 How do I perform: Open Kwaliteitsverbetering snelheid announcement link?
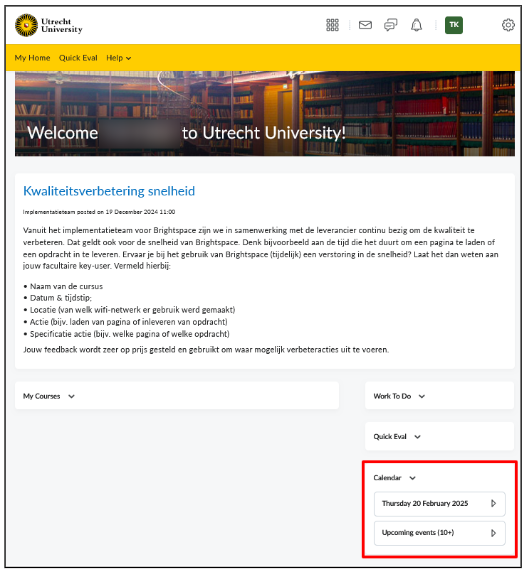(109, 191)
